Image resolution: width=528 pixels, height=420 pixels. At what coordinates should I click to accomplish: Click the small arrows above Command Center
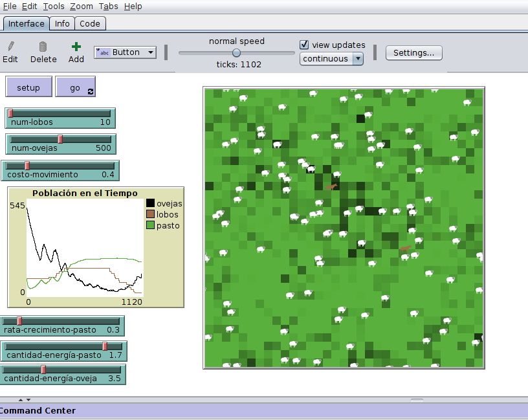point(24,400)
